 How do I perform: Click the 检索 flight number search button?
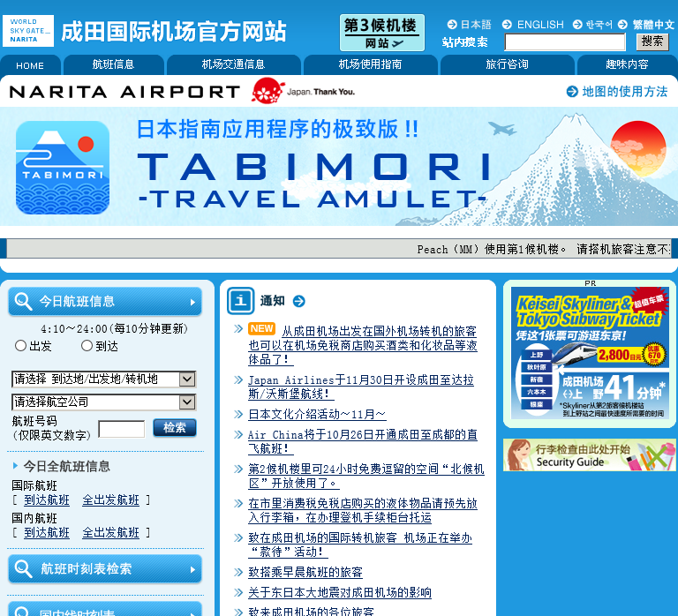[175, 428]
